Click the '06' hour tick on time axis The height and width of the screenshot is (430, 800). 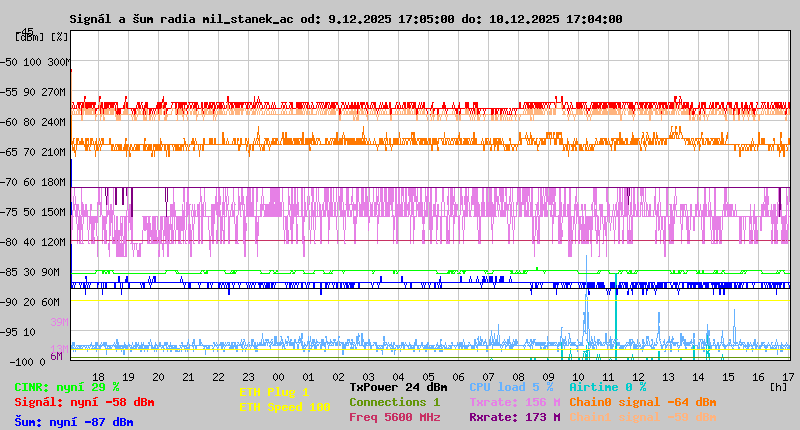[458, 377]
